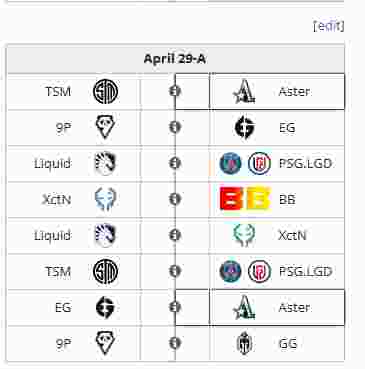365x369 pixels.
Task: Open info icon for XctN vs BB
Action: (175, 199)
